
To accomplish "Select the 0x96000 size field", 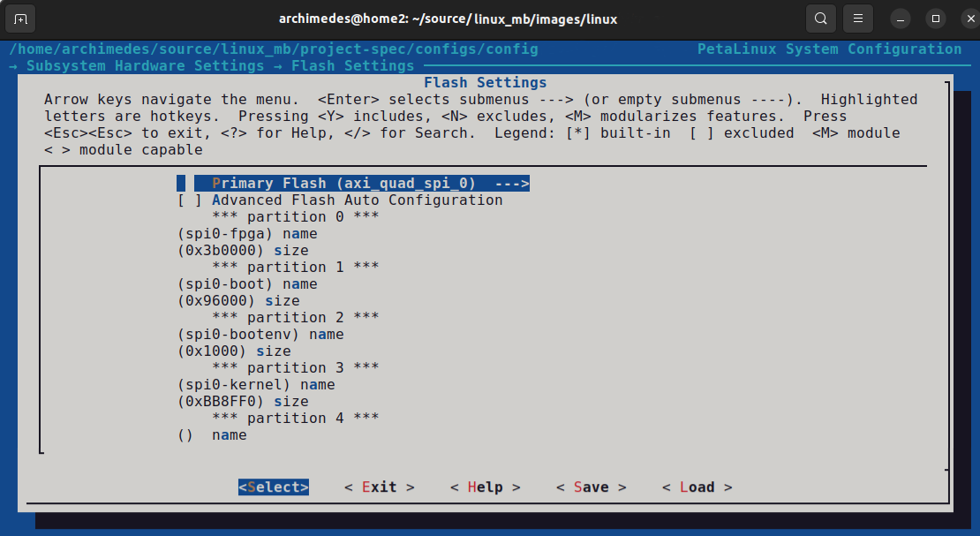I will click(238, 301).
